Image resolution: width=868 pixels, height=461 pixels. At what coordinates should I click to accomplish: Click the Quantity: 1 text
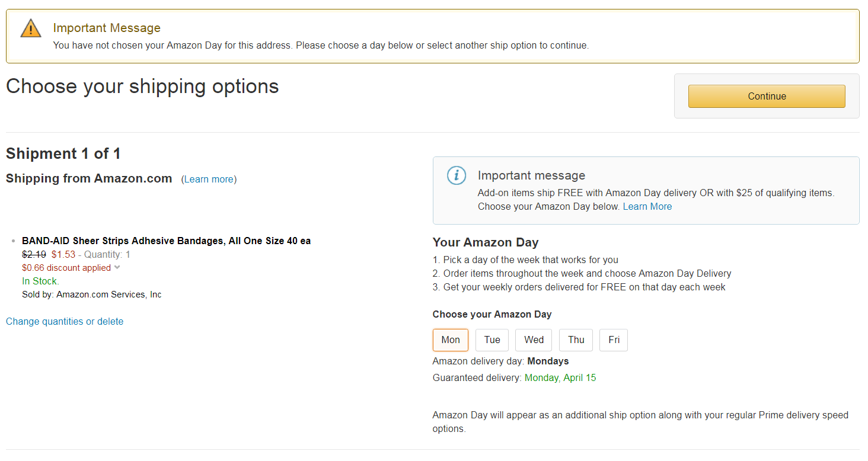[107, 254]
